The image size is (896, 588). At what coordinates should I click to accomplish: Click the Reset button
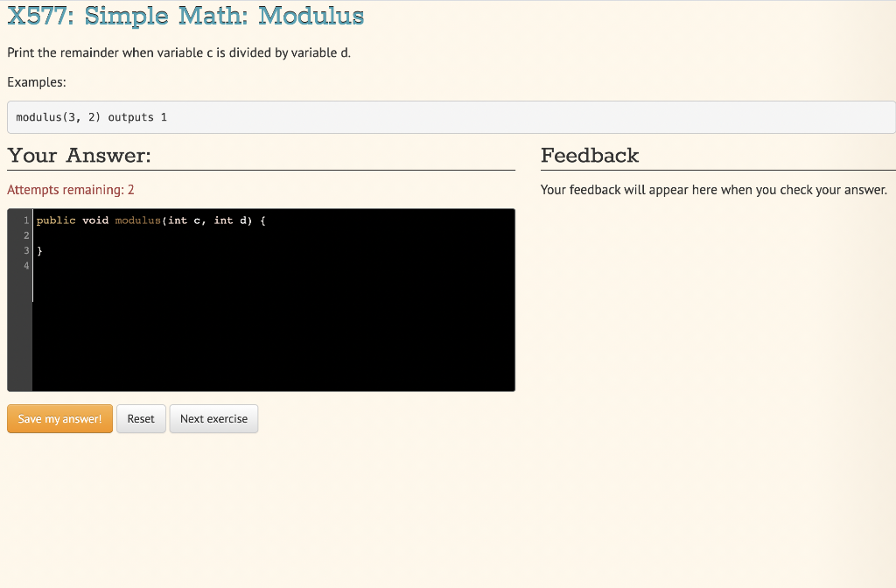[x=141, y=418]
